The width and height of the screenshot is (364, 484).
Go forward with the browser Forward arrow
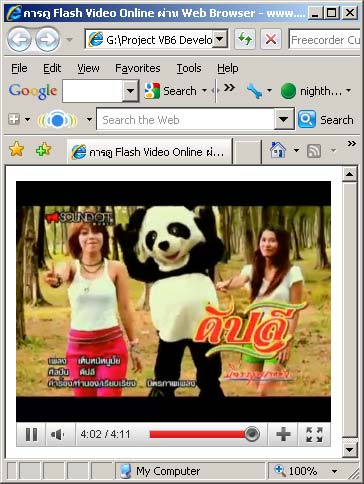(x=48, y=40)
